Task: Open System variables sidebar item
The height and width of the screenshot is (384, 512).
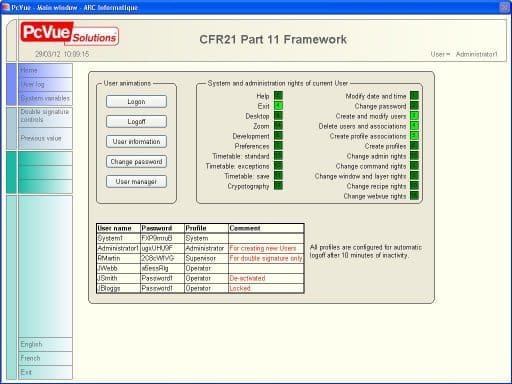Action: click(45, 98)
